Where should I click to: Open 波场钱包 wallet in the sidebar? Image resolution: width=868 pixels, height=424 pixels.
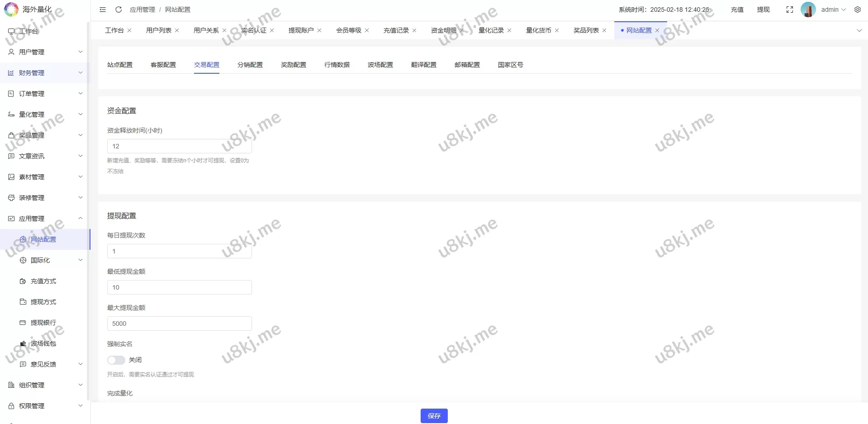point(43,343)
